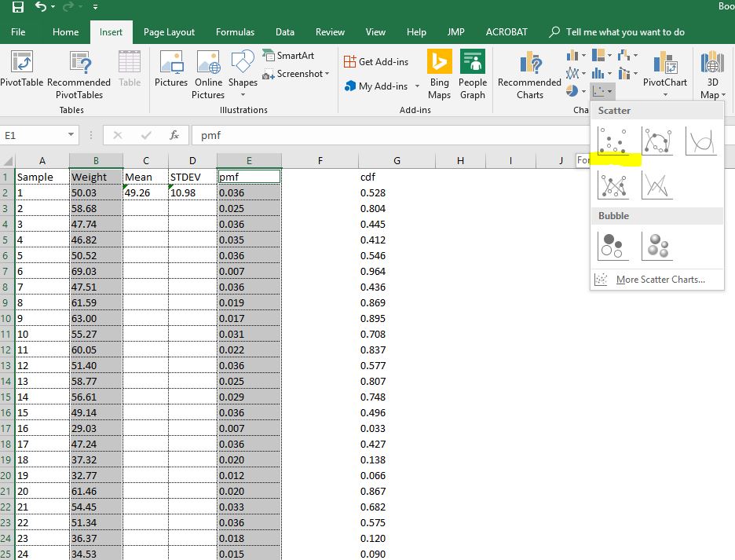Open Customize Quick Access Toolbar dropdown

click(96, 7)
